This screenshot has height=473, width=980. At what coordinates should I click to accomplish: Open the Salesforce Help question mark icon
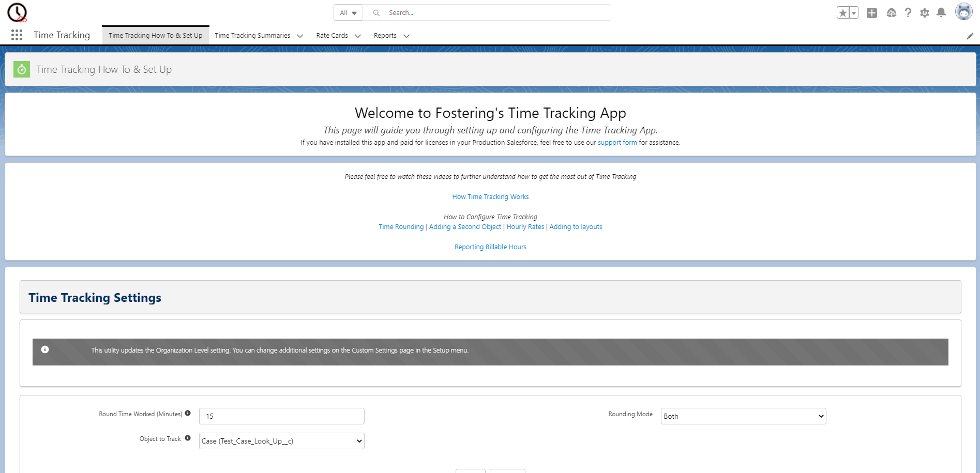pos(908,12)
